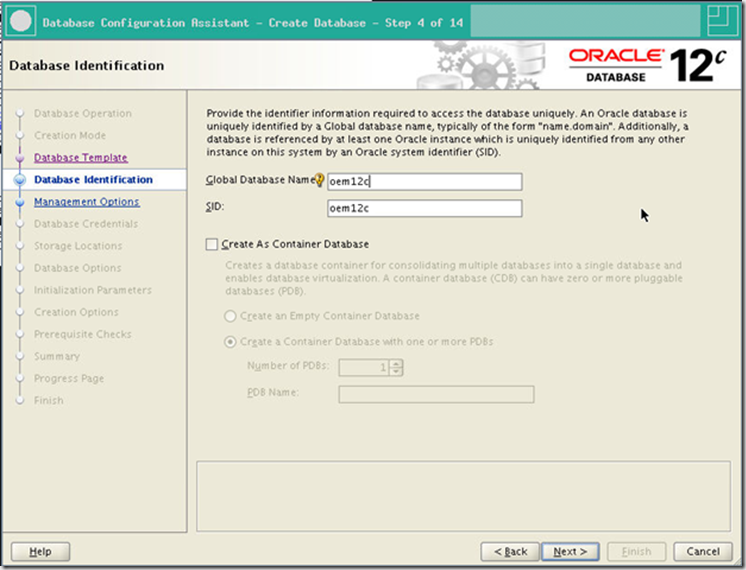This screenshot has width=746, height=570.
Task: Click the Progress Page step
Action: coord(69,378)
